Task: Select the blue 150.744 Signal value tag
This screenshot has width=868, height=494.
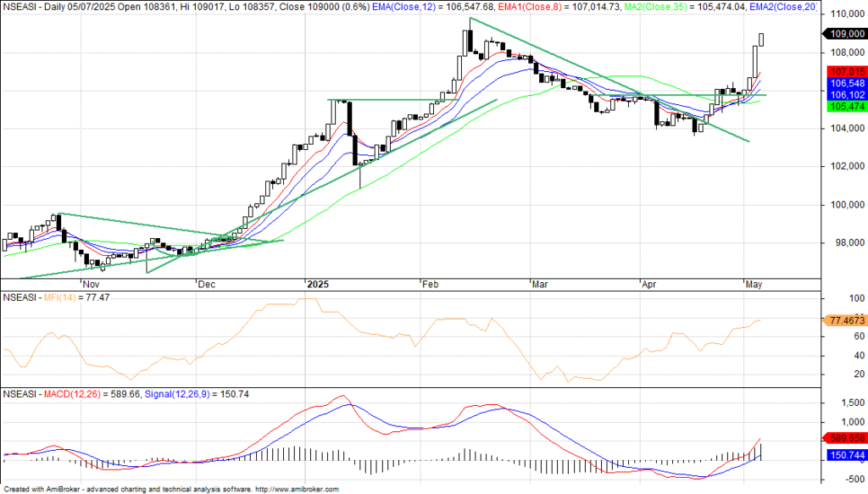Action: [x=843, y=455]
